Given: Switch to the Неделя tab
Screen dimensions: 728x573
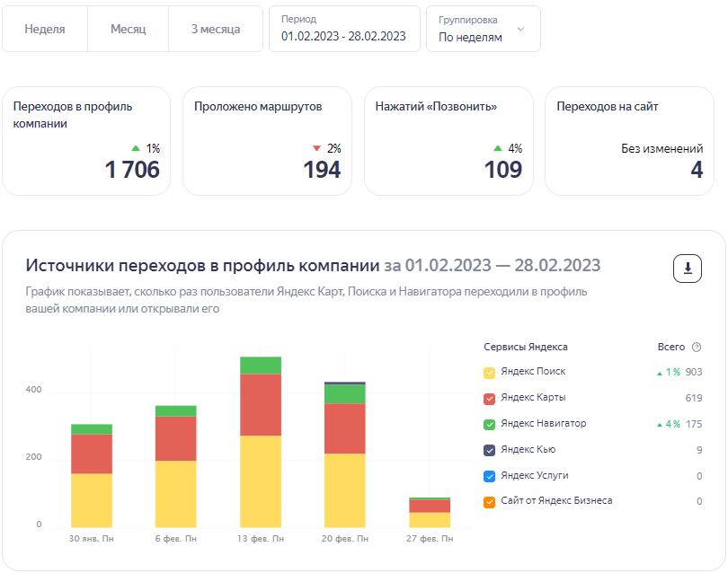Looking at the screenshot, I should (45, 29).
